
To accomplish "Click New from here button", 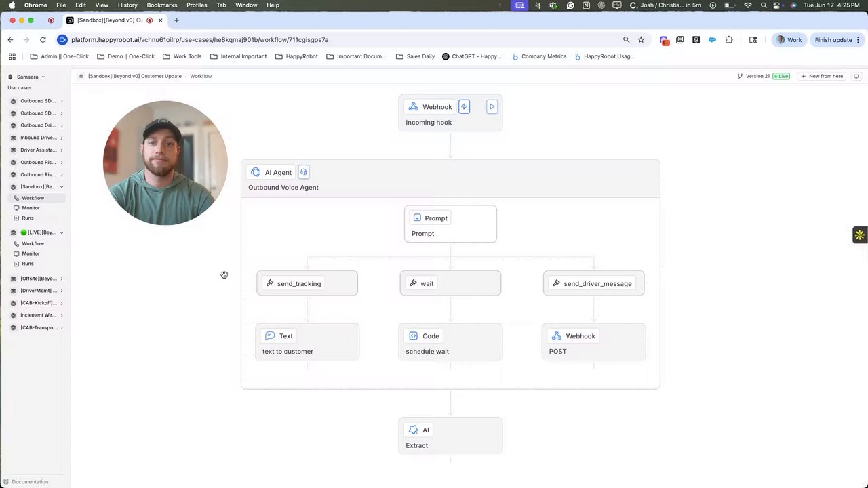I will tap(822, 76).
